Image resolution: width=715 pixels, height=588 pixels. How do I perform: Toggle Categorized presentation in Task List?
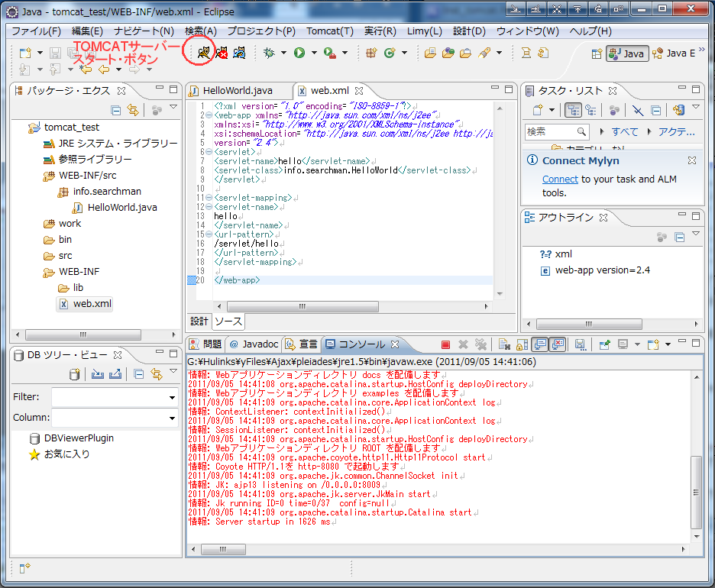(x=573, y=110)
